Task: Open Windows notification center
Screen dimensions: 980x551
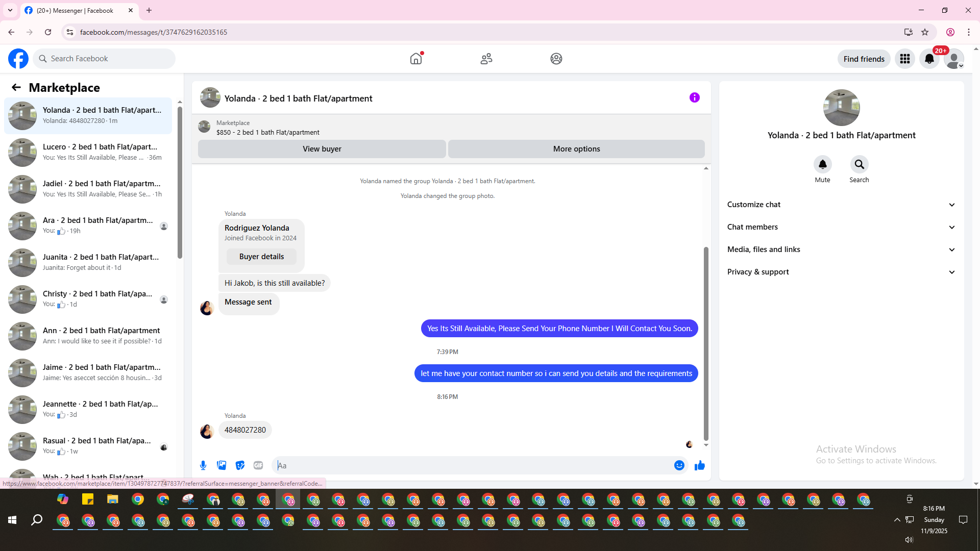Action: coord(963,520)
